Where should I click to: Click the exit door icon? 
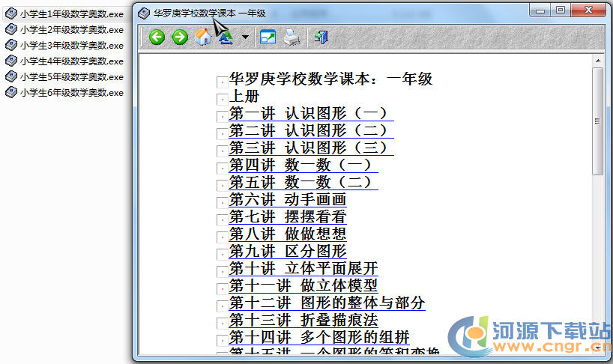(321, 37)
